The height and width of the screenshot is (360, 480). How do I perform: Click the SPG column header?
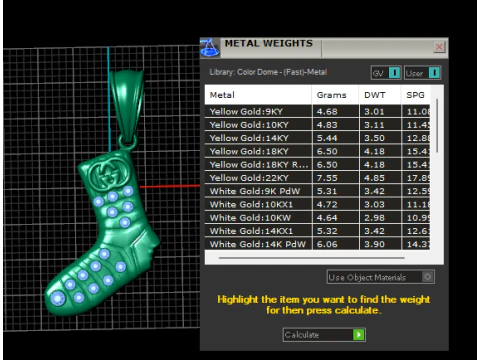coord(416,95)
